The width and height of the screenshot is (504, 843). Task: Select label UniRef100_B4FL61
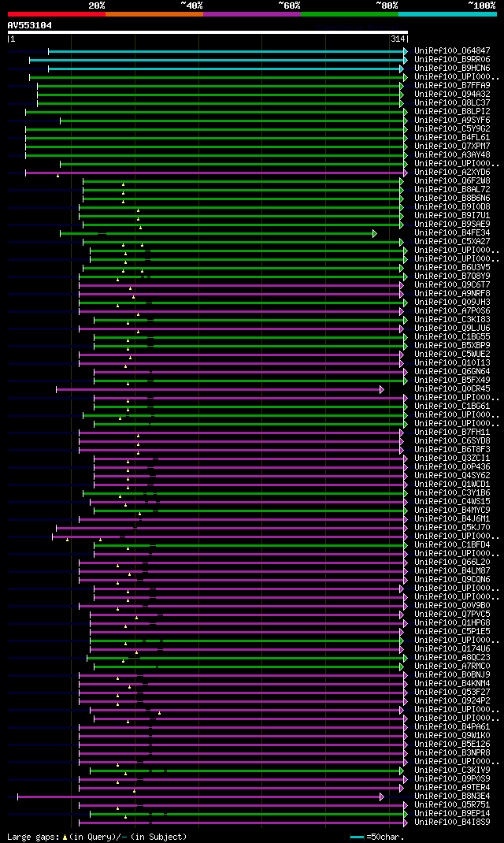[452, 138]
